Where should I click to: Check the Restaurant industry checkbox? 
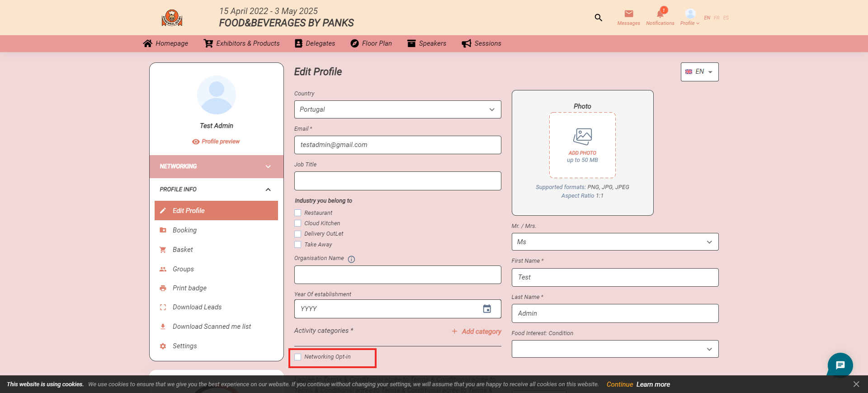click(297, 213)
